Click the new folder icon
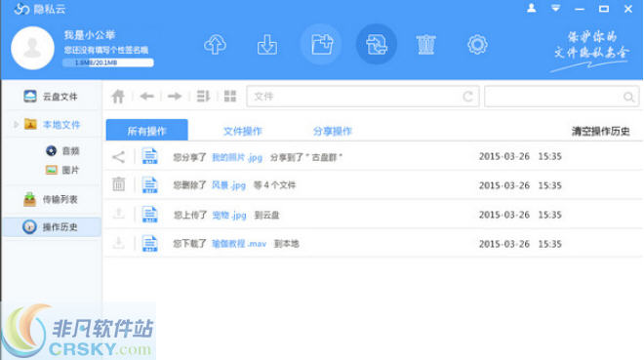This screenshot has height=360, width=644. [x=322, y=44]
